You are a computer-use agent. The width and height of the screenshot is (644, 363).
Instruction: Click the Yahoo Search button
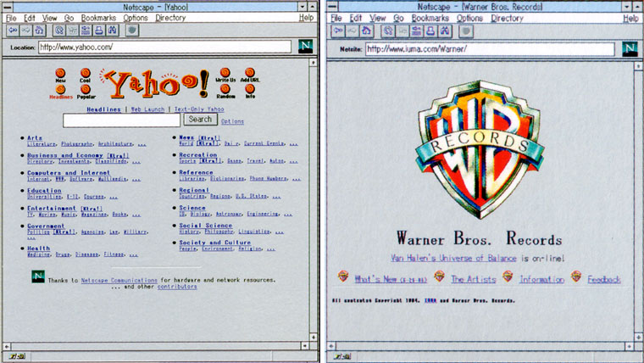click(x=200, y=120)
